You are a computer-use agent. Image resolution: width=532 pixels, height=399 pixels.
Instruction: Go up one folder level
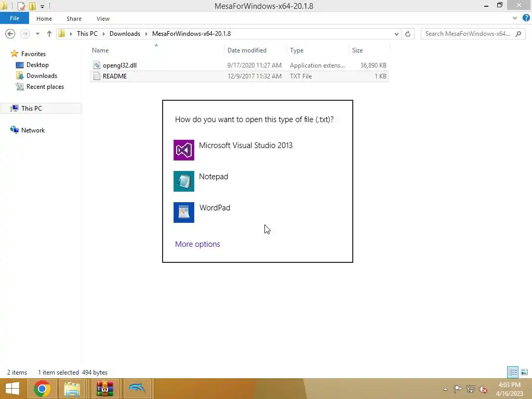click(49, 34)
